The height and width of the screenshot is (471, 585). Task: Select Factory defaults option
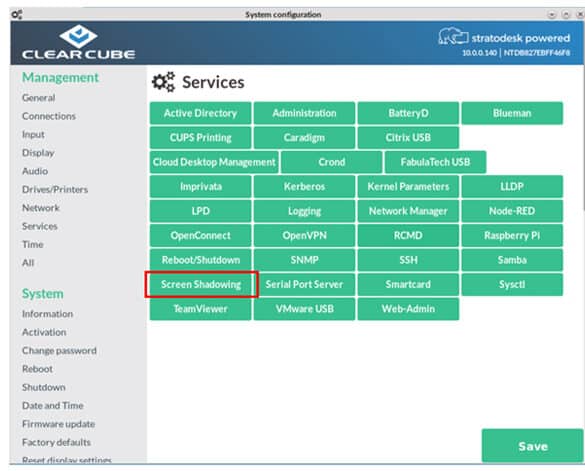56,442
